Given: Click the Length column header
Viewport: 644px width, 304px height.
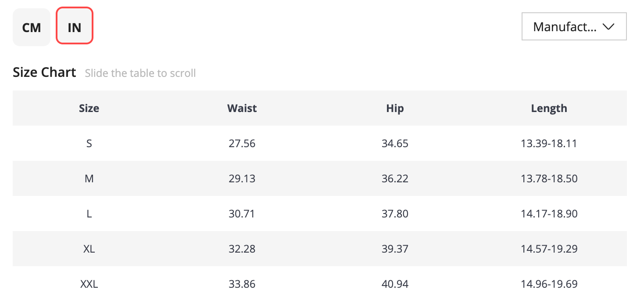Looking at the screenshot, I should [549, 108].
